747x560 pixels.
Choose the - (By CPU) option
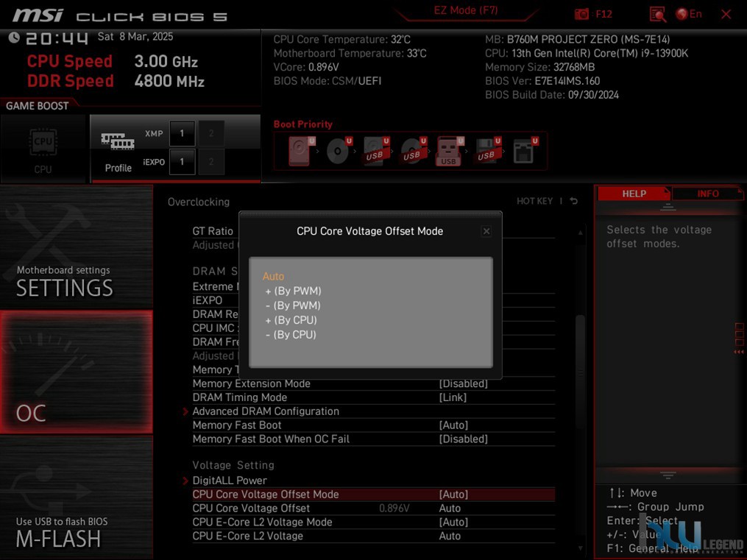click(291, 335)
